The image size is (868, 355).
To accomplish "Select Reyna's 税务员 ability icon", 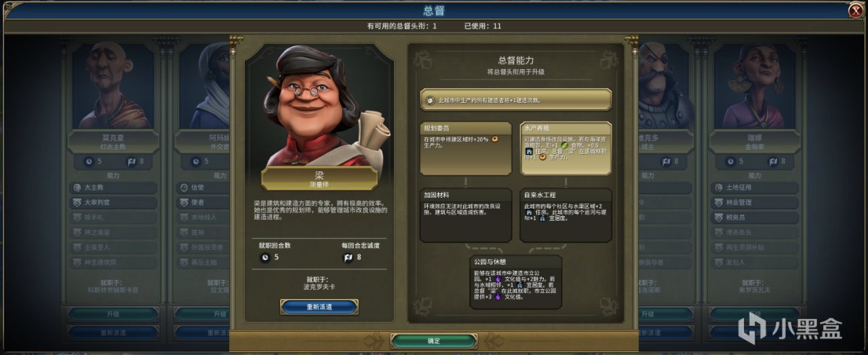I will (720, 217).
